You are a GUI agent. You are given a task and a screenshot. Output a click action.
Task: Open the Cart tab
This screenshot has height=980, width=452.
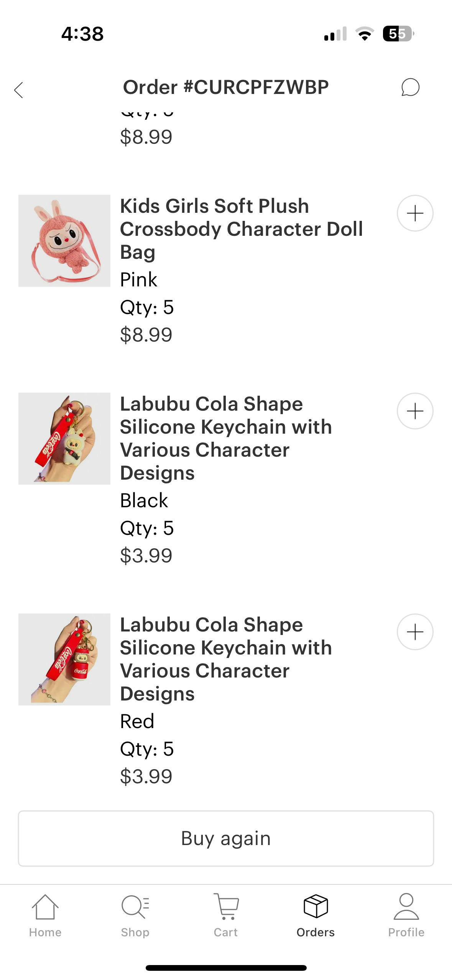click(226, 915)
